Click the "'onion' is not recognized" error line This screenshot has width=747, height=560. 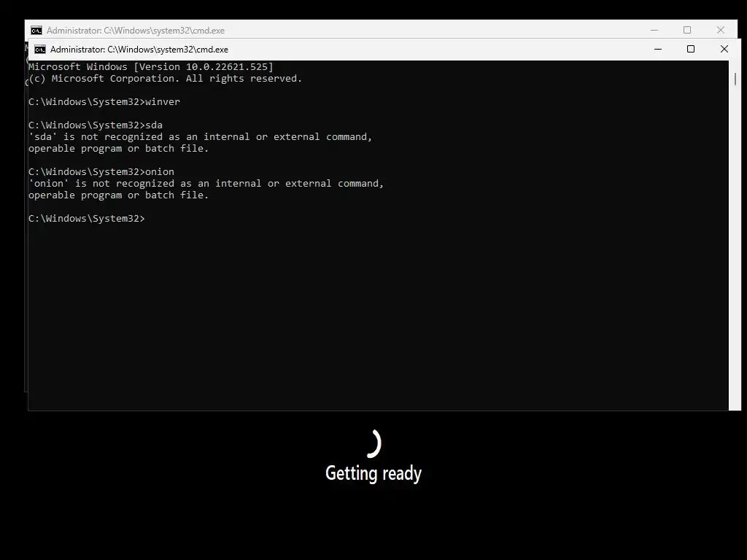(x=206, y=183)
